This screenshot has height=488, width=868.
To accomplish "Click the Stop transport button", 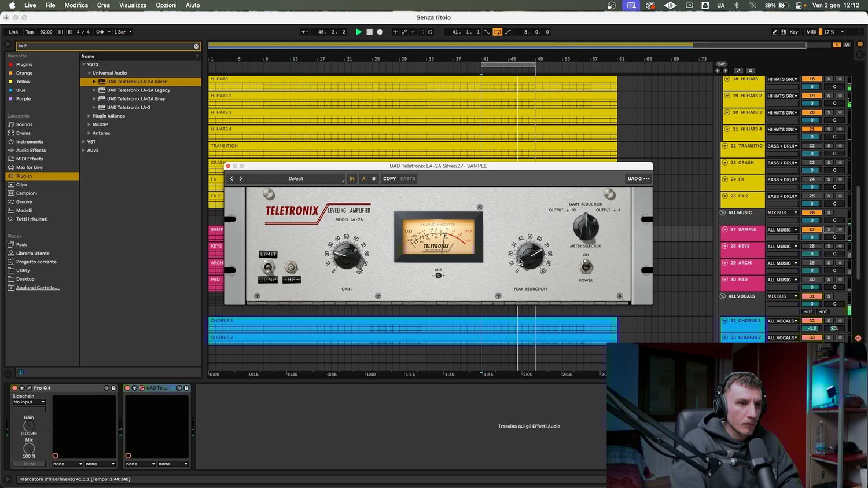I will (x=369, y=32).
